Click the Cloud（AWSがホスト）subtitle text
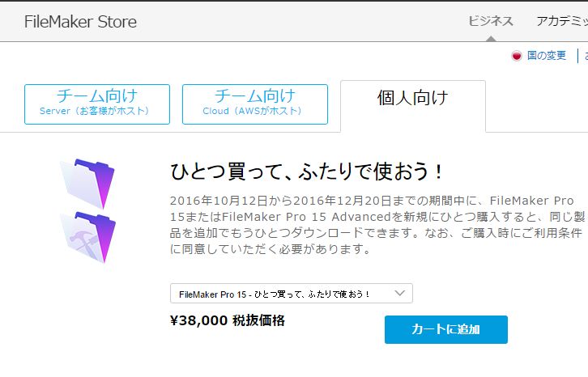Viewport: 588px width, 377px height. click(253, 111)
